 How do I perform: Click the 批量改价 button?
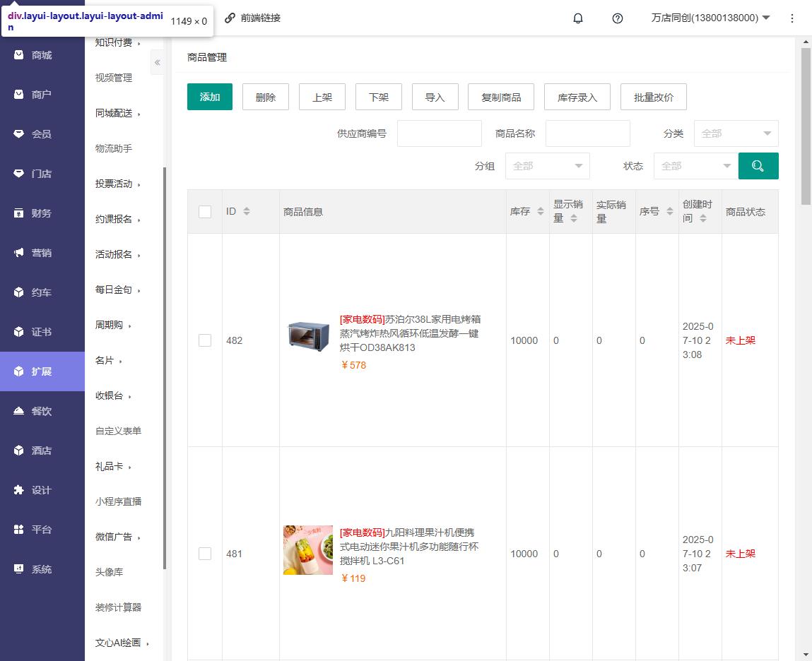point(653,97)
